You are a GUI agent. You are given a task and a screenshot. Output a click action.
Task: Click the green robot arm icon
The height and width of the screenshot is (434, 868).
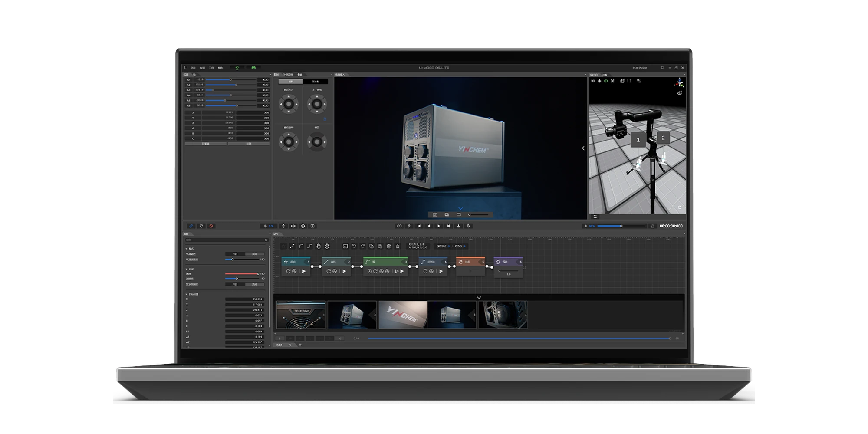[x=237, y=68]
